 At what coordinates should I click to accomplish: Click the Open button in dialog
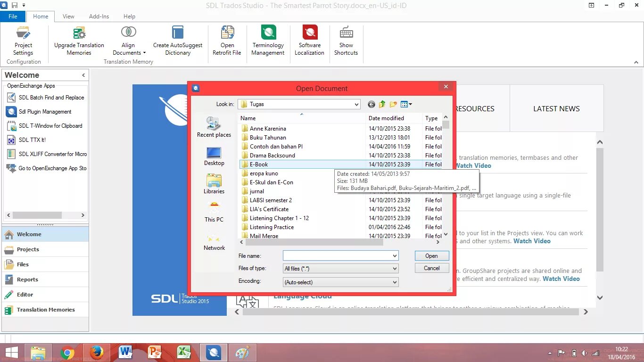[x=431, y=255]
